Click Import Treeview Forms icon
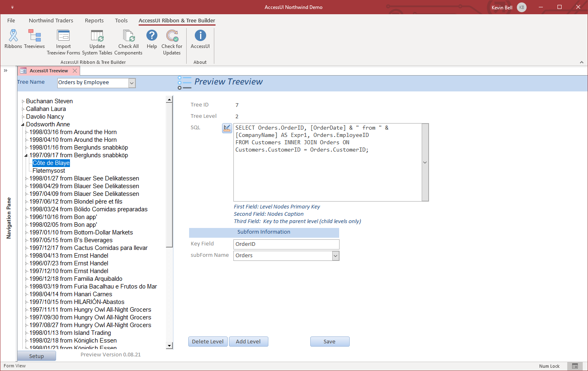Screen dimensions: 588x371 coord(63,42)
